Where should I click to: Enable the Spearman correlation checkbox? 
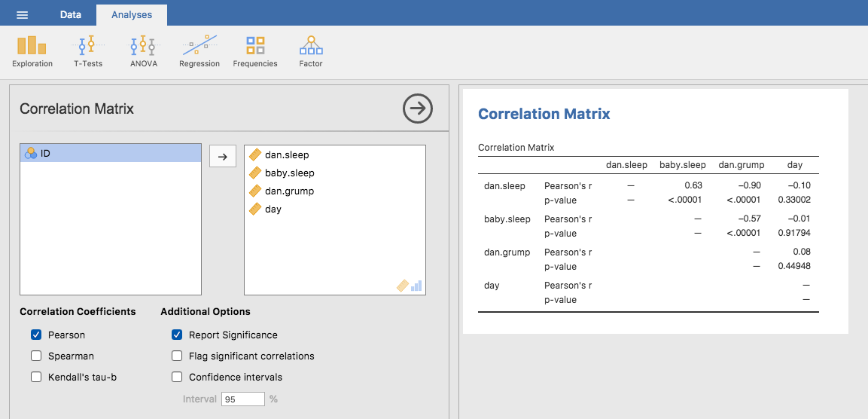[36, 356]
